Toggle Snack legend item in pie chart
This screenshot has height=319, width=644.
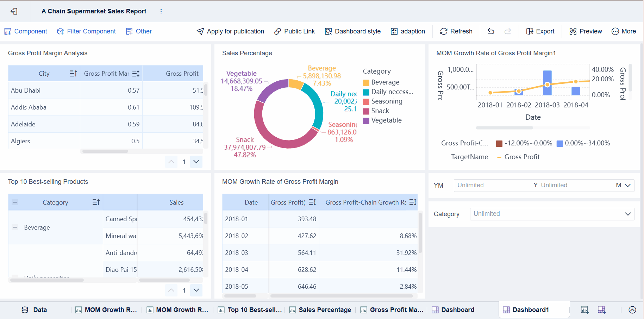tap(380, 111)
